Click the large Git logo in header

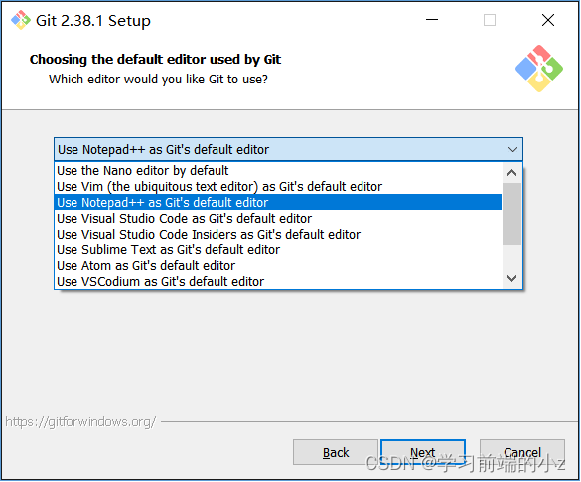tap(539, 69)
